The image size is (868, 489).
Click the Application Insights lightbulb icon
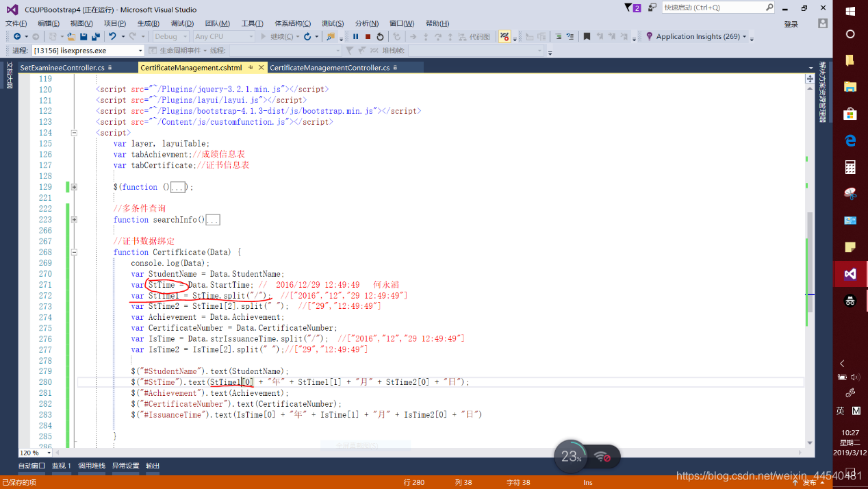tap(649, 36)
